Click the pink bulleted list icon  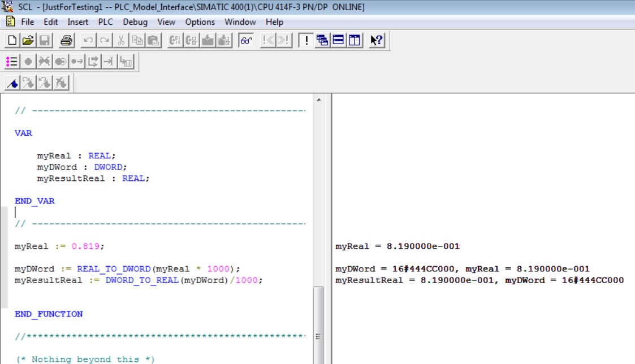pyautogui.click(x=12, y=62)
